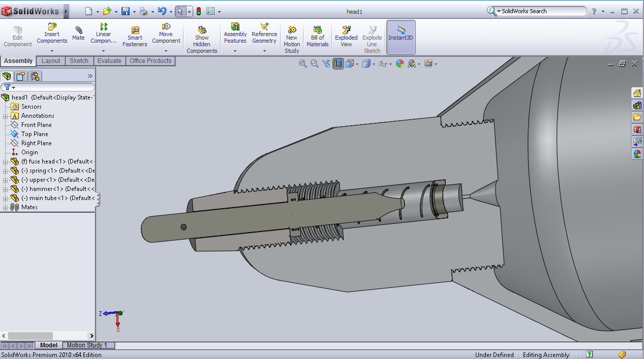Expand the feature tree panel chevron
The image size is (644, 359).
(90, 76)
